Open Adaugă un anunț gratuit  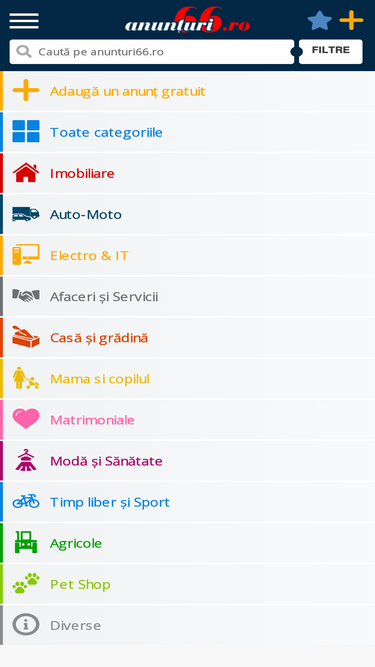188,91
